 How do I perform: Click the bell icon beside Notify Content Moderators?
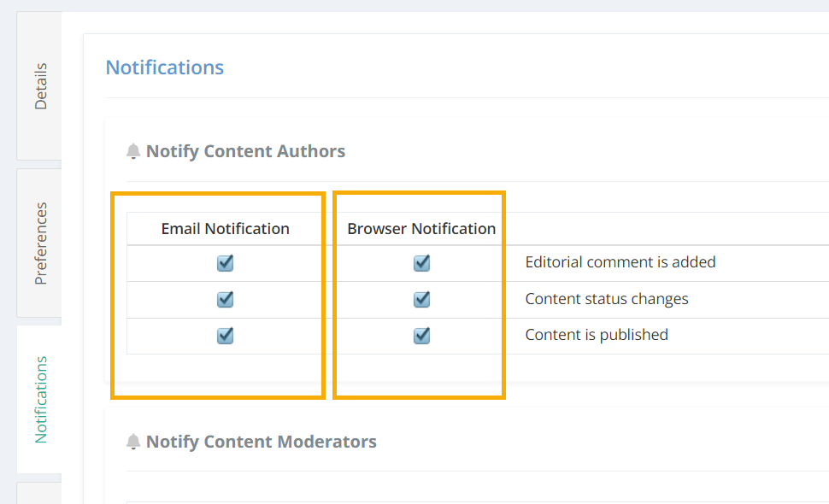pyautogui.click(x=133, y=442)
